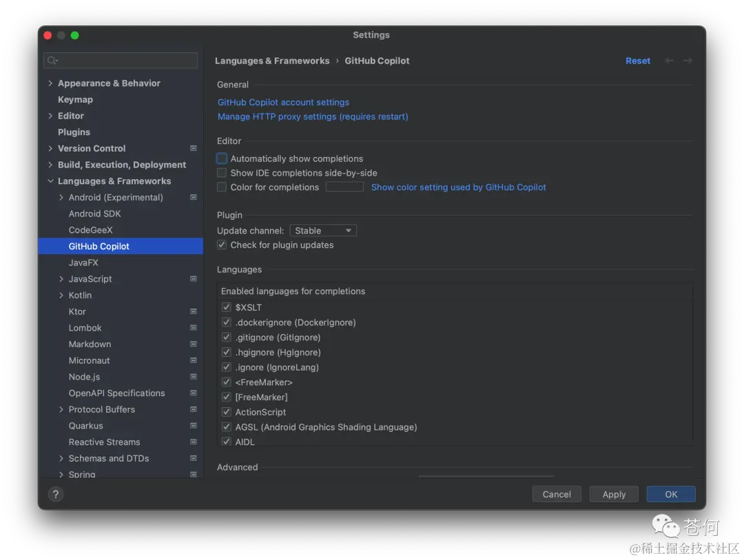Expand Build, Execution, Deployment node
The height and width of the screenshot is (560, 744).
pyautogui.click(x=50, y=165)
